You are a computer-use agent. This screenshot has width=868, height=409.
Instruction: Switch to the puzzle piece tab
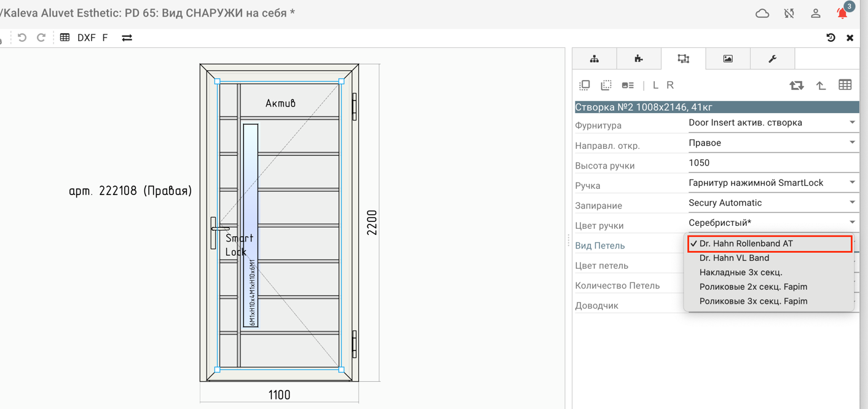tap(639, 58)
